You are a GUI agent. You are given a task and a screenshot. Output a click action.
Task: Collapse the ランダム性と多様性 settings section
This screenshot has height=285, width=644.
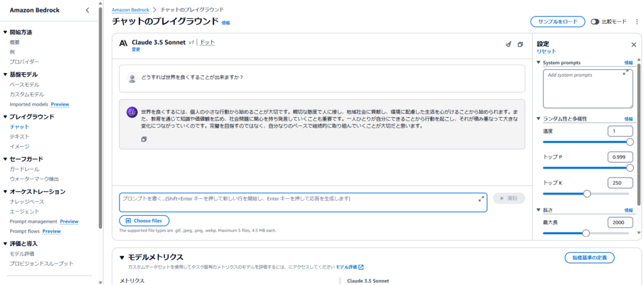(x=538, y=118)
